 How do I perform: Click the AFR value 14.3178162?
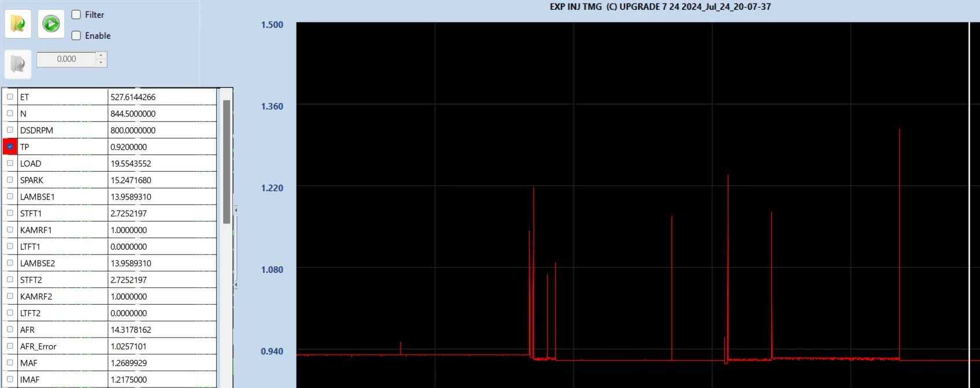pos(131,330)
